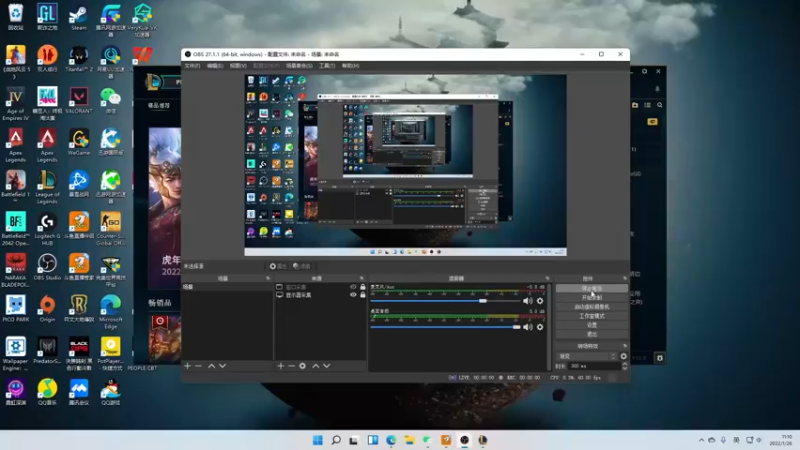Click 启动虚拟摄像机 virtual camera button

coord(591,307)
